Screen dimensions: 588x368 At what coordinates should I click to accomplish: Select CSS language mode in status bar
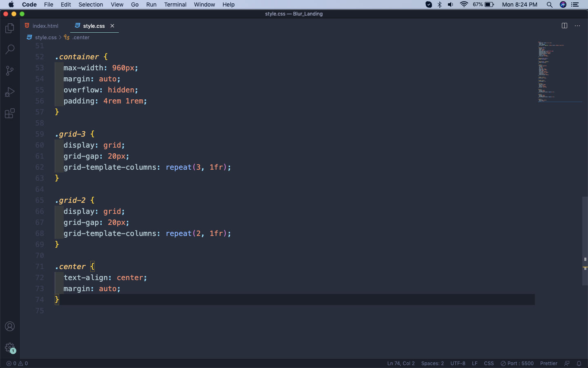(x=489, y=364)
